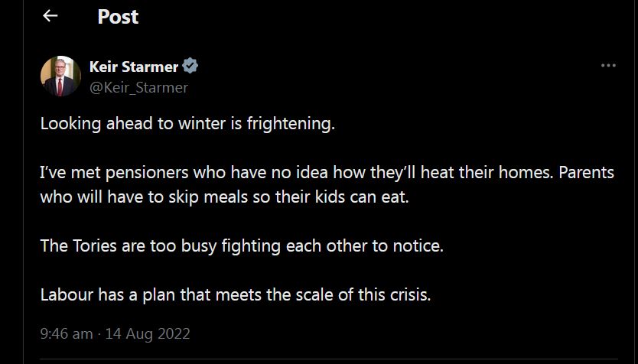
Task: Open the three-dot more options menu
Action: [x=608, y=66]
